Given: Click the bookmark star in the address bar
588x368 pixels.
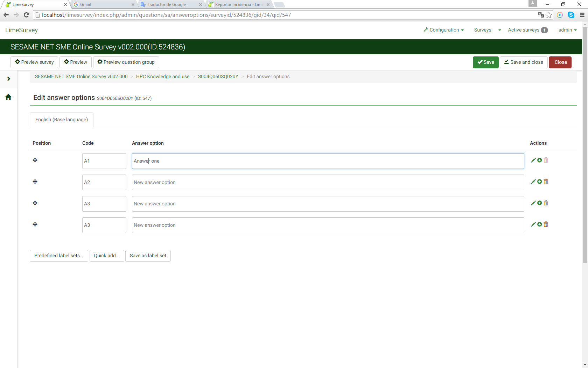Looking at the screenshot, I should tap(548, 15).
